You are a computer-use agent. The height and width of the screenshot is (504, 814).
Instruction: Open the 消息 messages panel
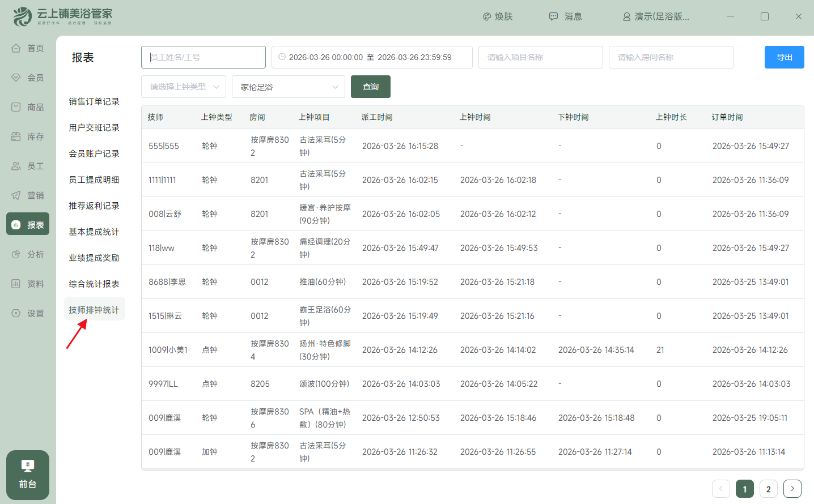pyautogui.click(x=565, y=16)
